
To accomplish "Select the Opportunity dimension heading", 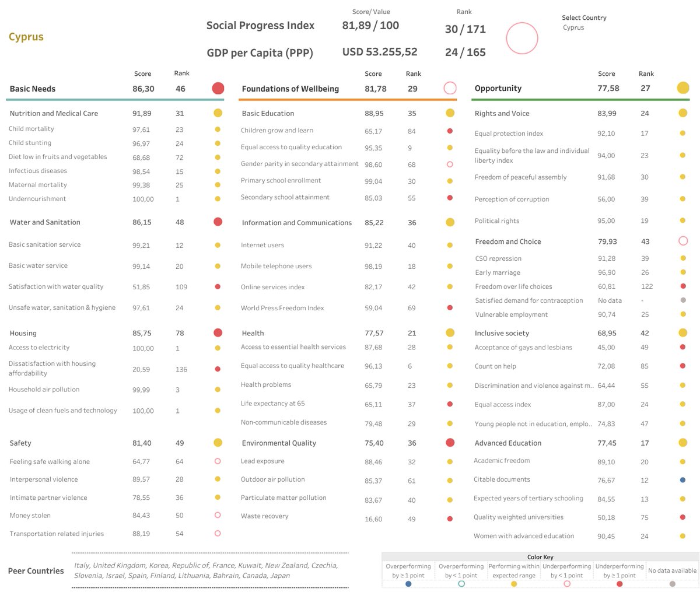I will (498, 89).
